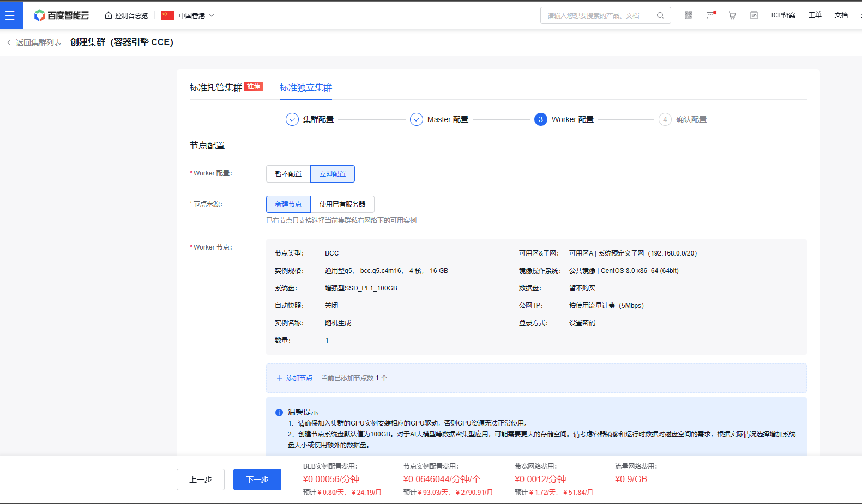Open the hamburger navigation menu
The image size is (862, 504).
coord(10,15)
